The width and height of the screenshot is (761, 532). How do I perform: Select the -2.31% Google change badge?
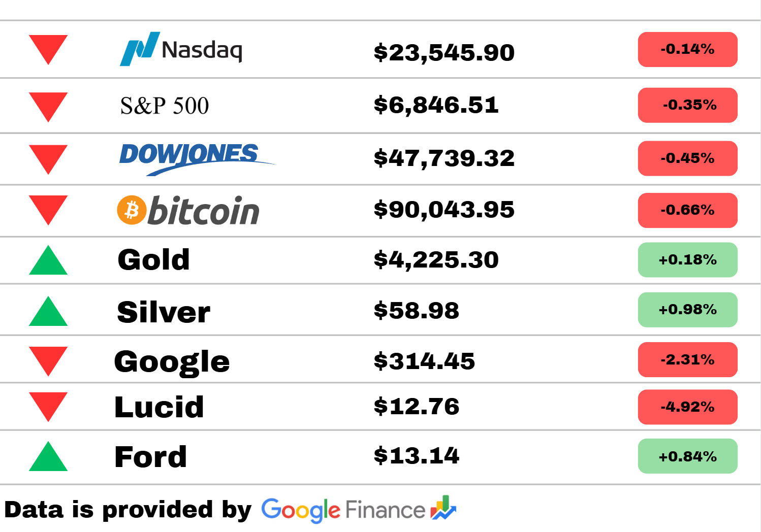(x=687, y=359)
